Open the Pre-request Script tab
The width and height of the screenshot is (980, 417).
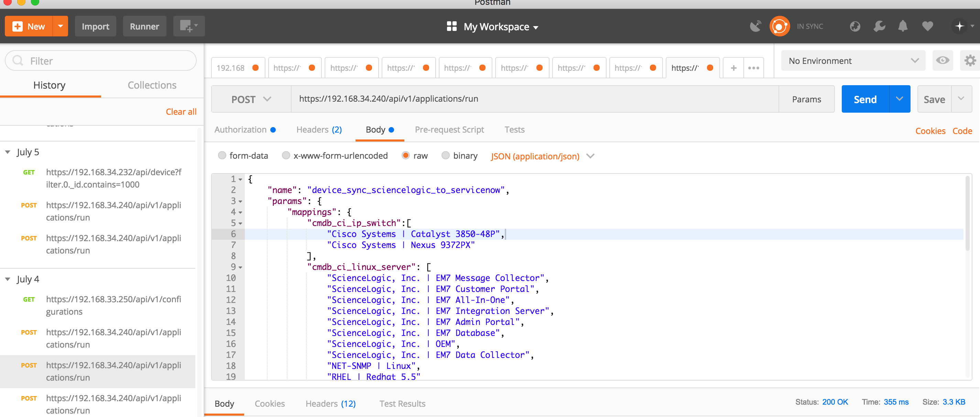449,129
